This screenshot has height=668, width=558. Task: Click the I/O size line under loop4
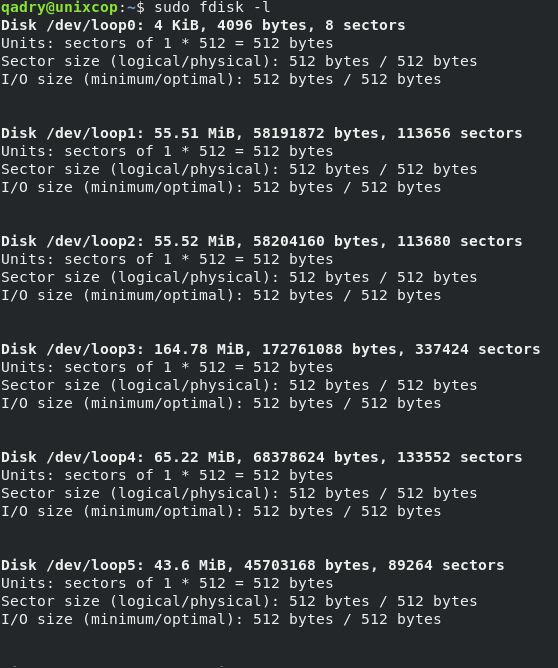coord(221,511)
